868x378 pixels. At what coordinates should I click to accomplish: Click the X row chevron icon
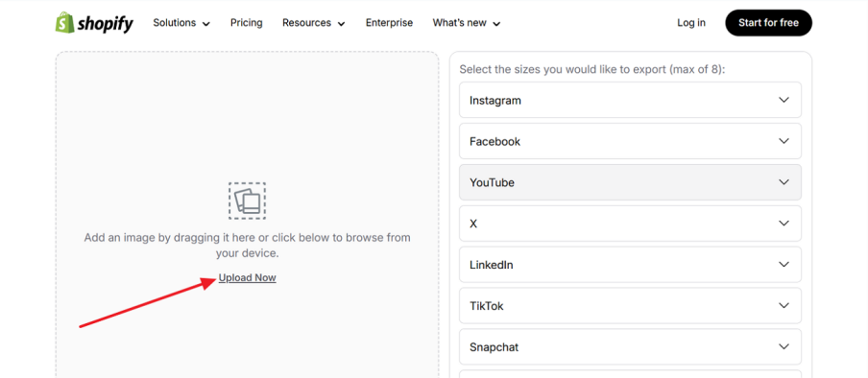tap(784, 224)
